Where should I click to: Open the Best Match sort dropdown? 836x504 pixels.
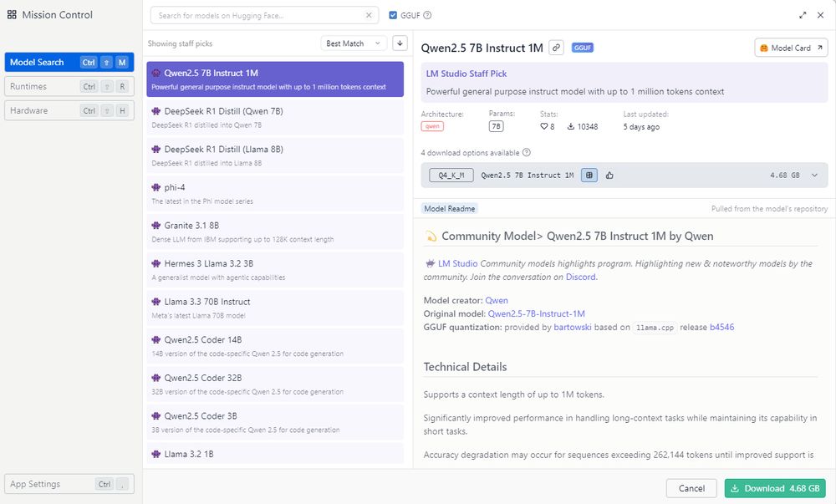(x=354, y=43)
